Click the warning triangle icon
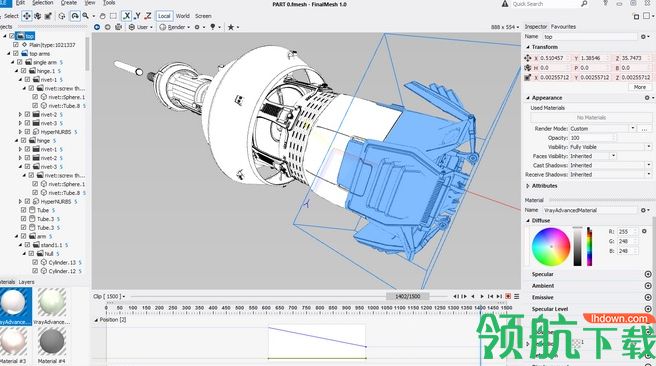Viewport: 656px width, 366px height. [505, 4]
